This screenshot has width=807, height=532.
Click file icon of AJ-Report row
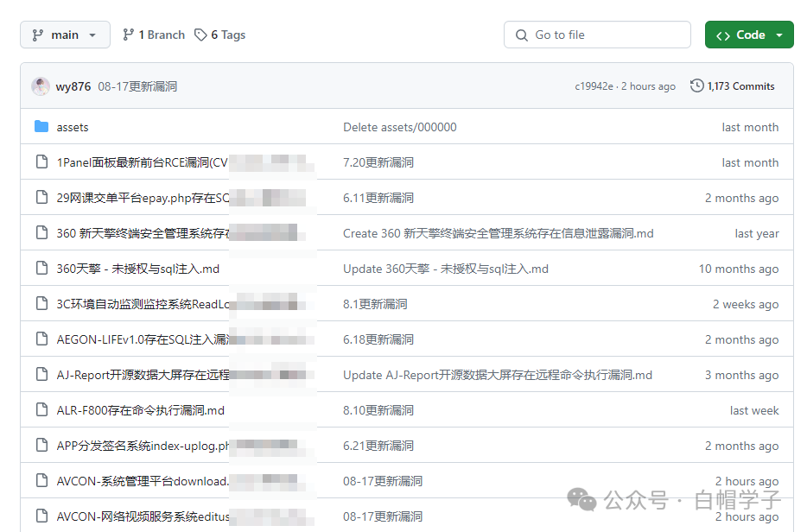[41, 375]
